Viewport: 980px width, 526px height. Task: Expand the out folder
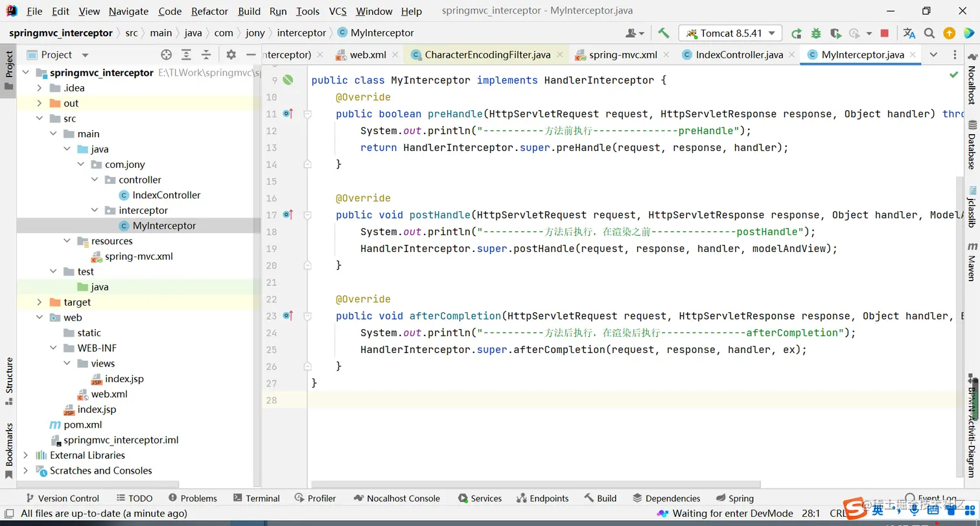point(40,103)
